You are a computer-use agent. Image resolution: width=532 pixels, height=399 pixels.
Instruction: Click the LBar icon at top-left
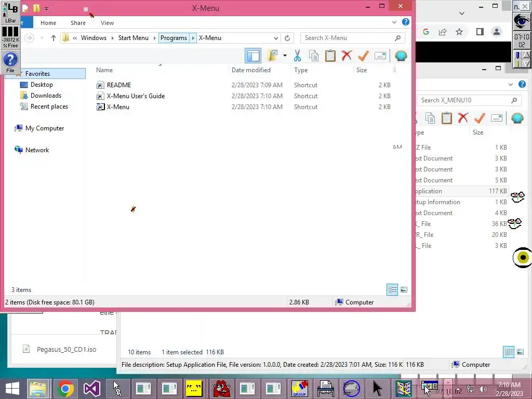coord(10,12)
